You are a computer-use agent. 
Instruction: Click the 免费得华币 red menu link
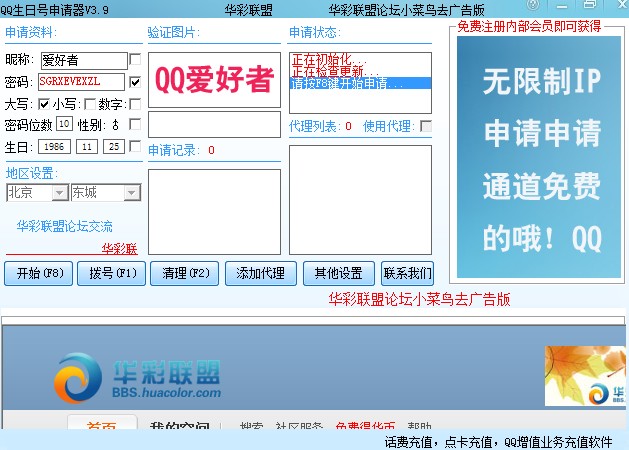point(365,425)
